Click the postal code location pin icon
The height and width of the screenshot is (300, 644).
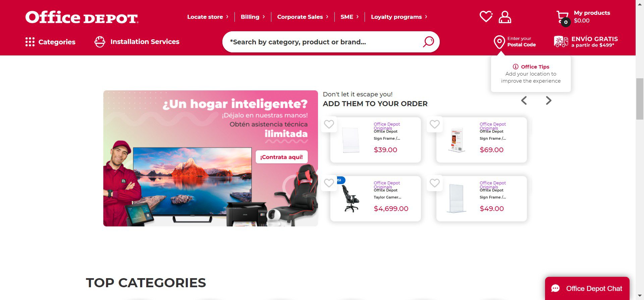(499, 42)
